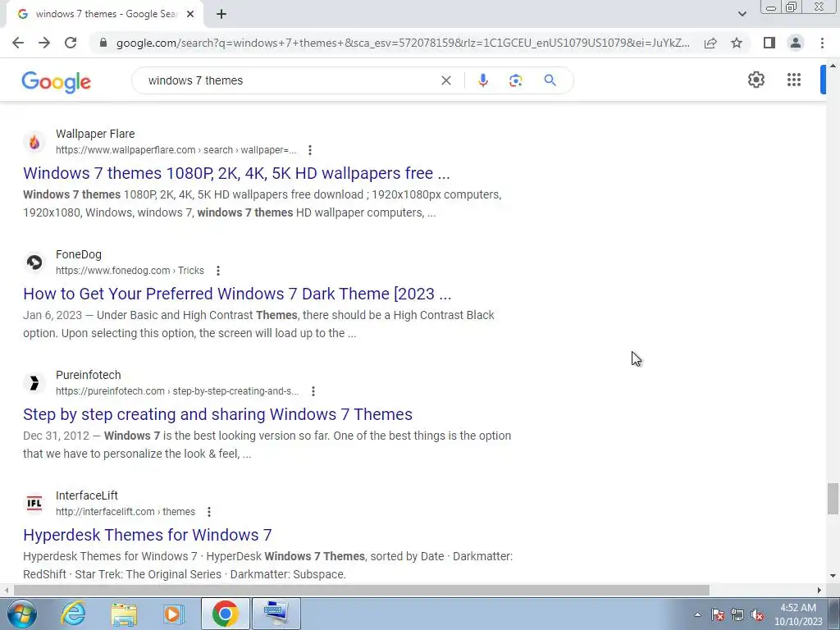
Task: Launch Internet Explorer from the taskbar
Action: point(73,614)
